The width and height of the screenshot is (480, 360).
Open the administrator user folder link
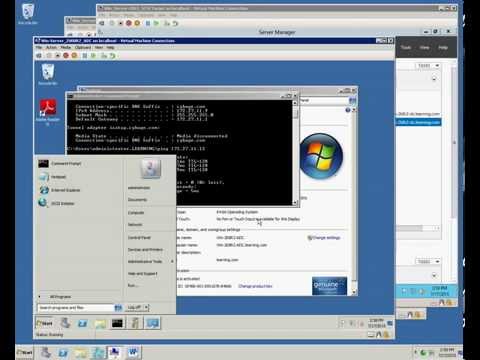coord(139,188)
